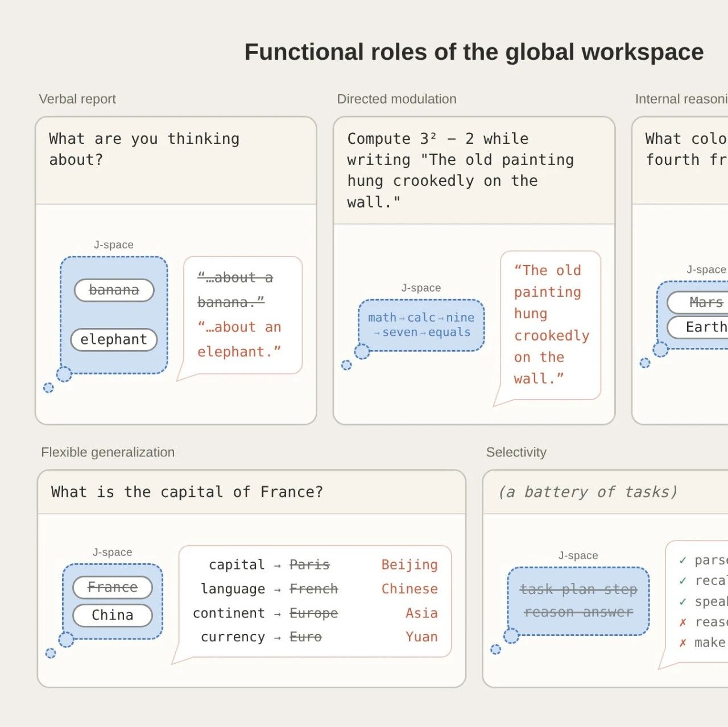The image size is (728, 727).
Task: Click the blue "math→calc→nine→seven→equals" text
Action: [421, 325]
